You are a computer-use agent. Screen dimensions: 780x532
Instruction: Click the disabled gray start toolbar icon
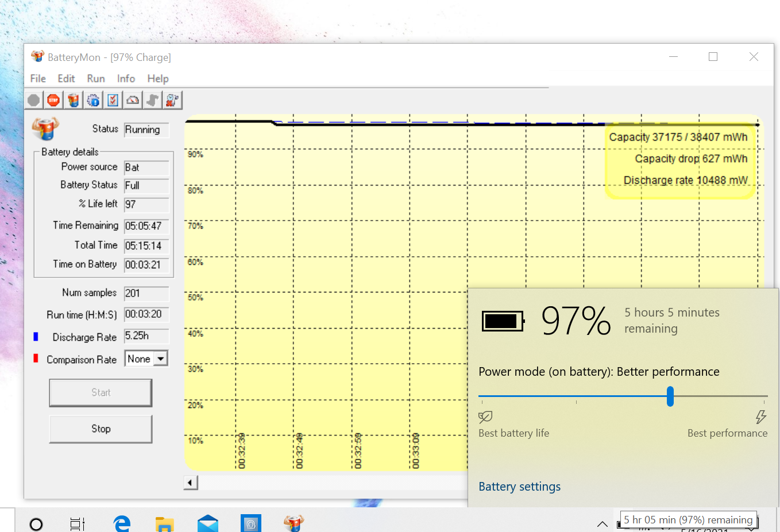click(34, 100)
